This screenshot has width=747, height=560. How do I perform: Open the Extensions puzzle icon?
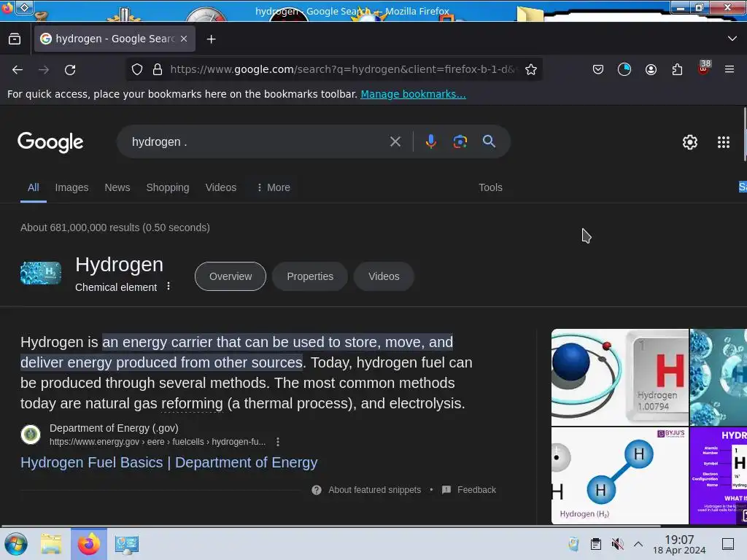point(677,69)
